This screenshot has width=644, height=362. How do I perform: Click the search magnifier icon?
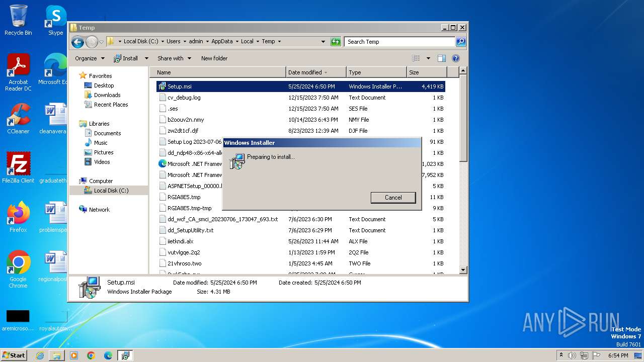pyautogui.click(x=460, y=42)
